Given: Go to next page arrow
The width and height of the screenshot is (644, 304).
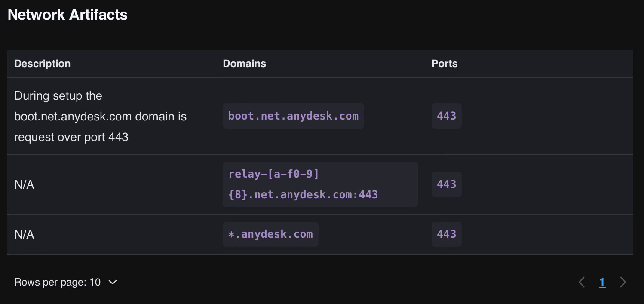Looking at the screenshot, I should pos(623,282).
